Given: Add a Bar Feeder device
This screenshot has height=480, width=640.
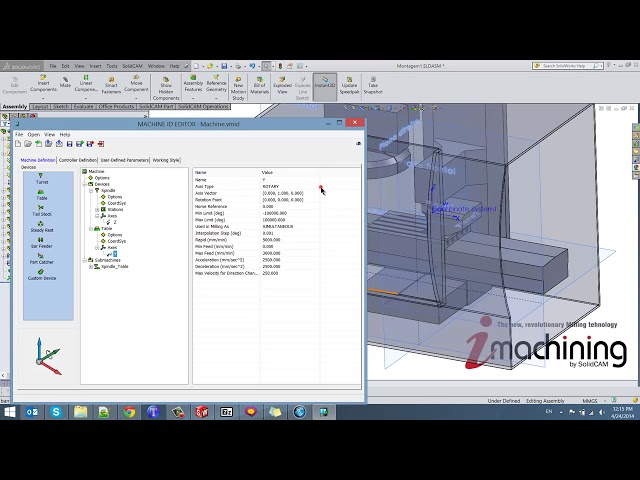Looking at the screenshot, I should pyautogui.click(x=42, y=243).
